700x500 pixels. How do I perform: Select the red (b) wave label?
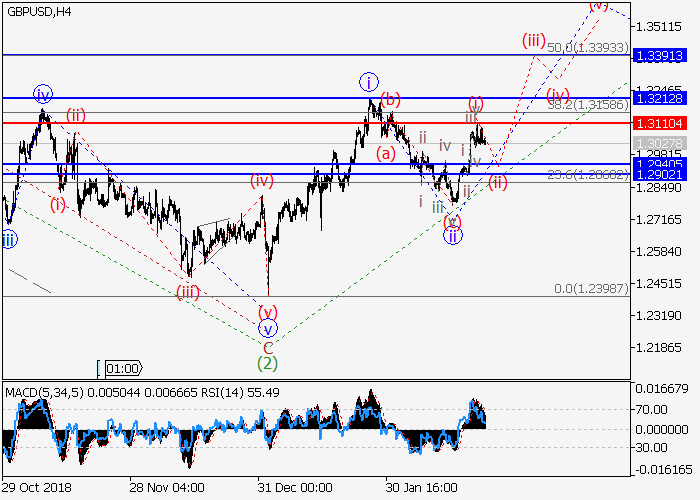pos(390,99)
